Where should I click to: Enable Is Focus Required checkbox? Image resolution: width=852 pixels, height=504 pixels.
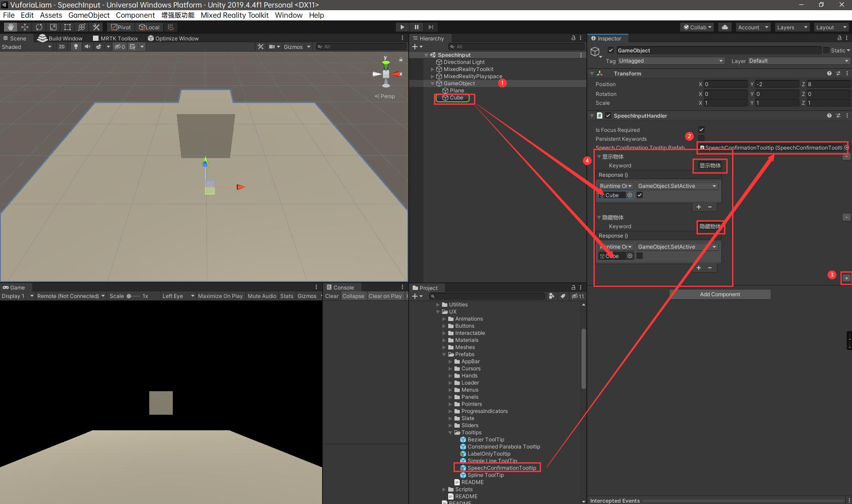pos(701,130)
